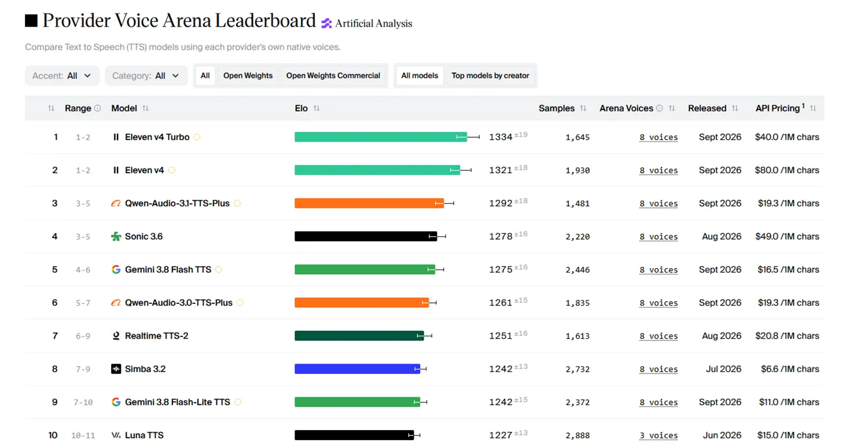This screenshot has width=868, height=447.
Task: Click ElevenLabs icon beside Eleven v4
Action: click(116, 170)
